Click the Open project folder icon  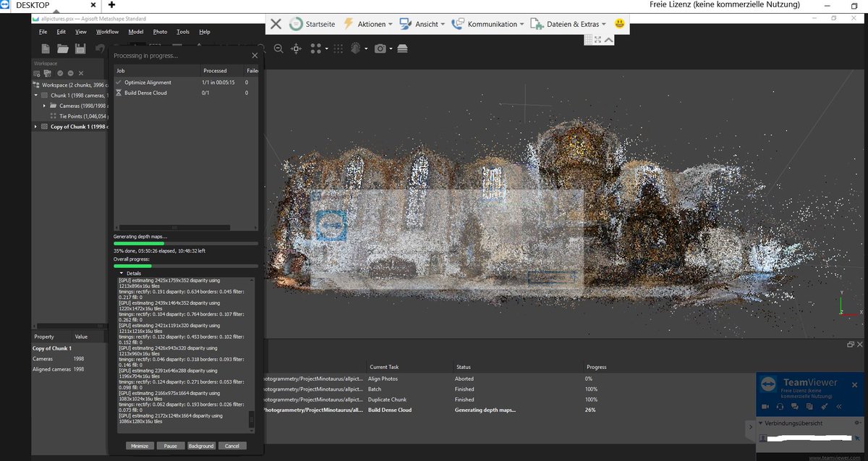63,48
